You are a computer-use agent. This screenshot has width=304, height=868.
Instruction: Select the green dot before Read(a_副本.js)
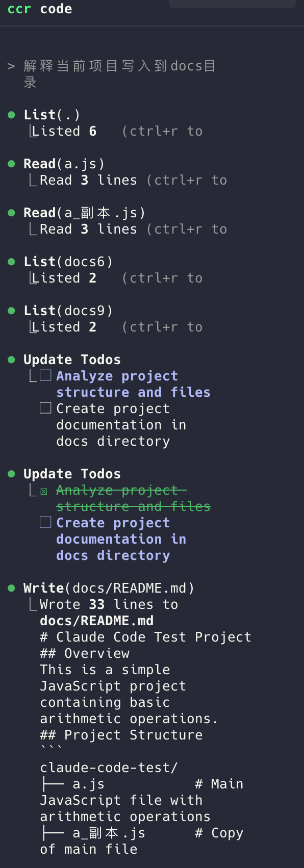coord(11,213)
